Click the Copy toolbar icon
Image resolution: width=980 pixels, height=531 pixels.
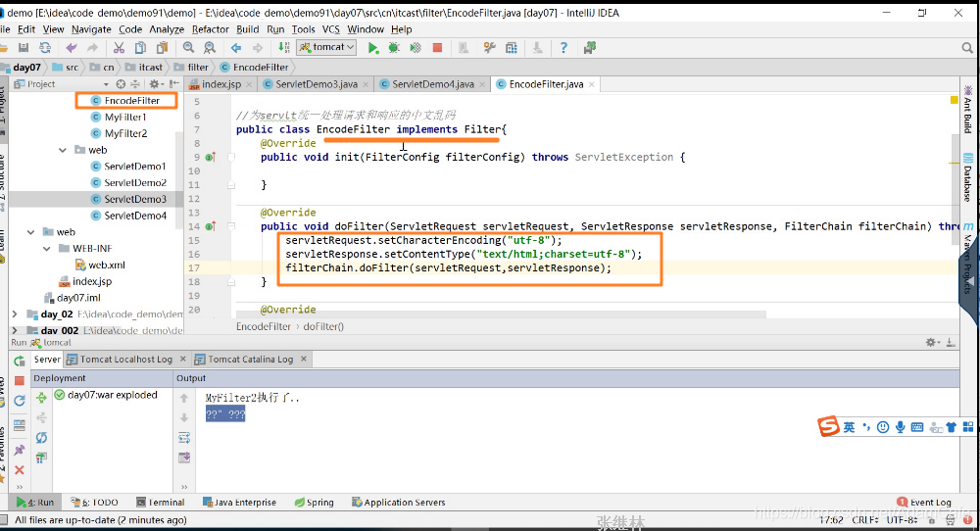[x=140, y=47]
